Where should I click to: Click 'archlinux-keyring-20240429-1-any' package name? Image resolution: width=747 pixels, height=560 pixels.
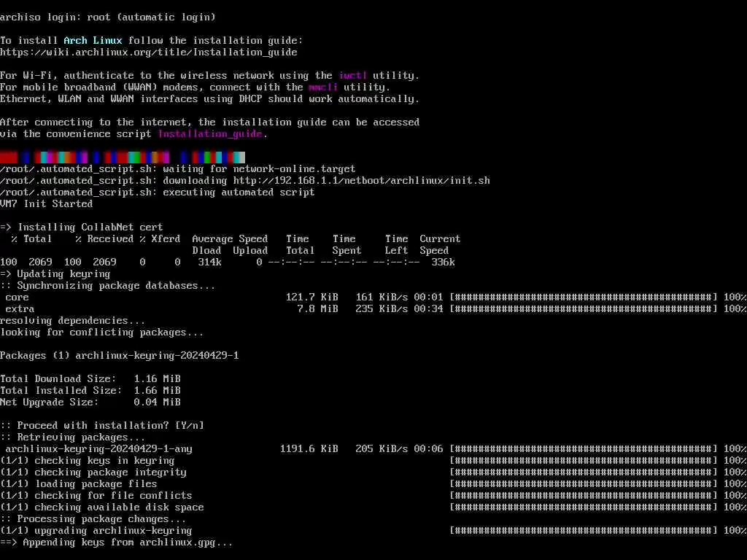tap(98, 449)
